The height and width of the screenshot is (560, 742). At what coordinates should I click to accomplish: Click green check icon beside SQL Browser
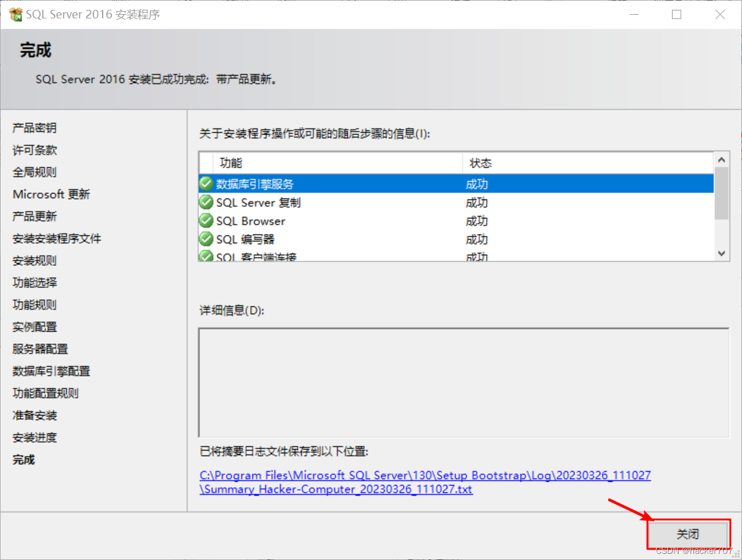[206, 220]
